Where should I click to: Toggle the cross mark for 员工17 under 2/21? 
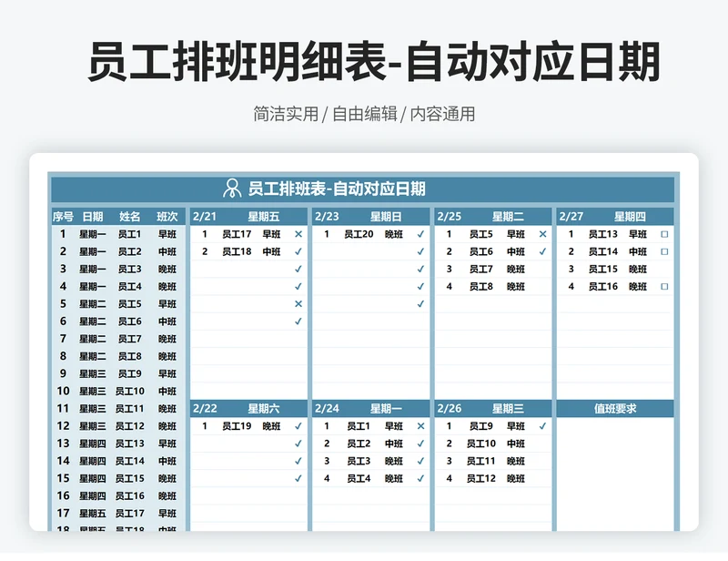[298, 234]
